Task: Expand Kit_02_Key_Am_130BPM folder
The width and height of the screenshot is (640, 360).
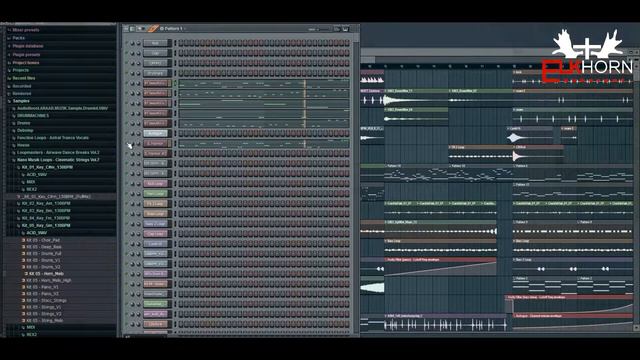Action: click(18, 203)
